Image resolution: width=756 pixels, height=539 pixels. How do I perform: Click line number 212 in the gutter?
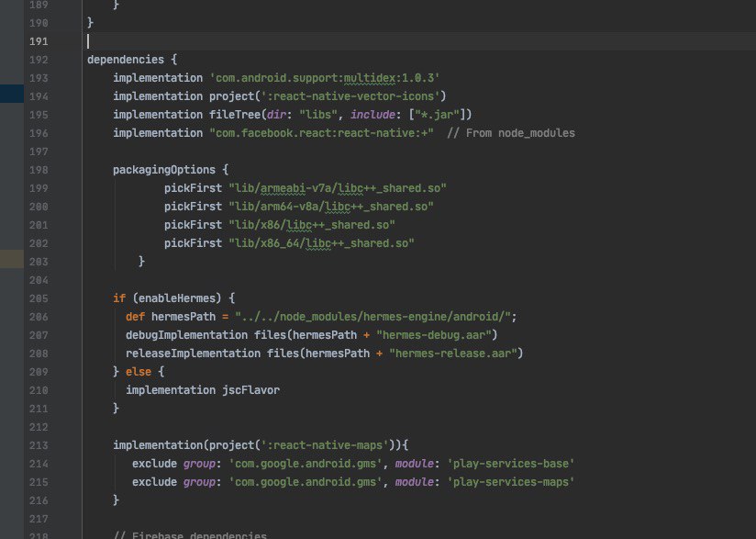click(39, 427)
